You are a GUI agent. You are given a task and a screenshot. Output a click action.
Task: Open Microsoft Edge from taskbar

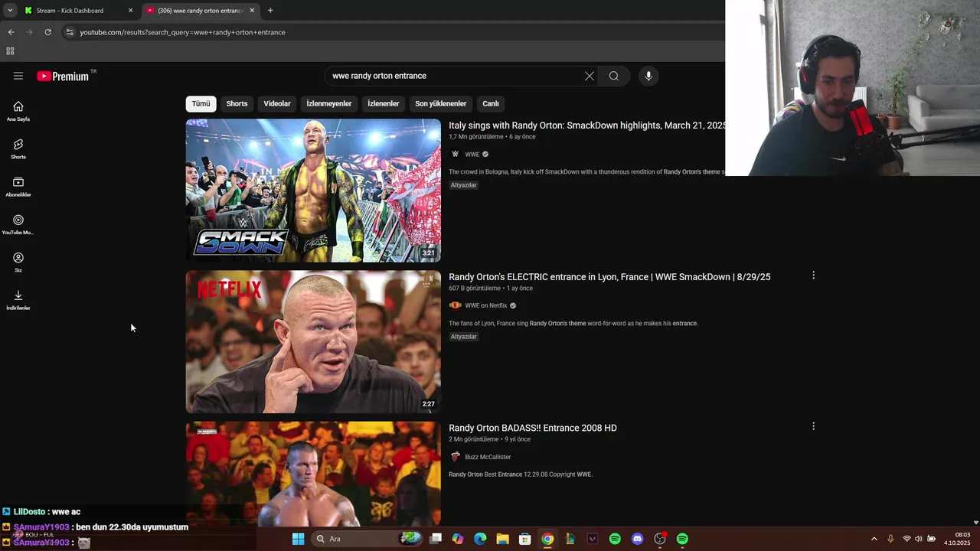tap(480, 539)
